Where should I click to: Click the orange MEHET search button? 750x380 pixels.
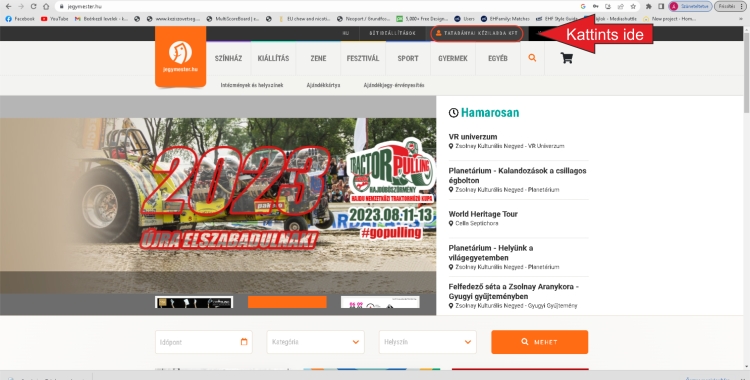(x=540, y=342)
